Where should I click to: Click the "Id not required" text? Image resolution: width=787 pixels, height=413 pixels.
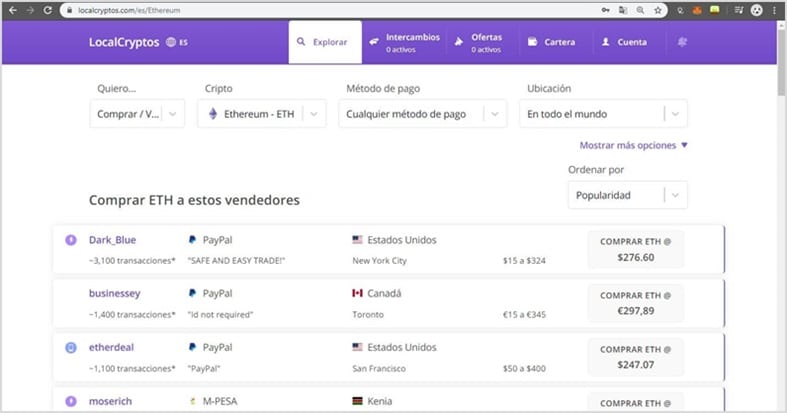click(220, 315)
